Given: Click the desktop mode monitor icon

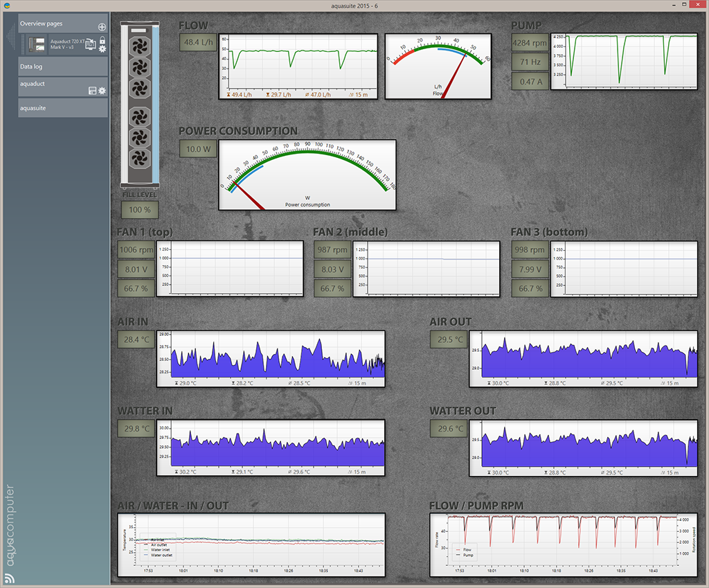Looking at the screenshot, I should click(x=90, y=45).
